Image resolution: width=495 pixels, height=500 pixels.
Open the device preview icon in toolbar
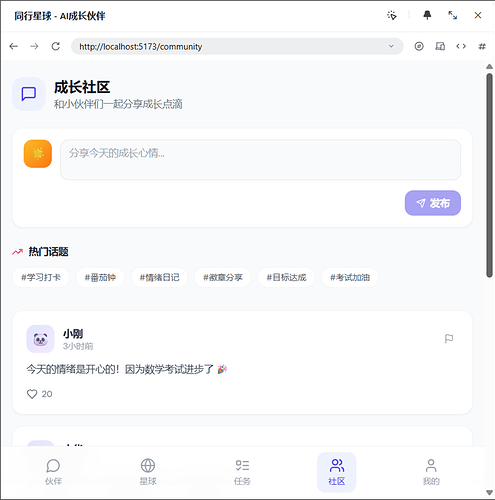pyautogui.click(x=440, y=46)
